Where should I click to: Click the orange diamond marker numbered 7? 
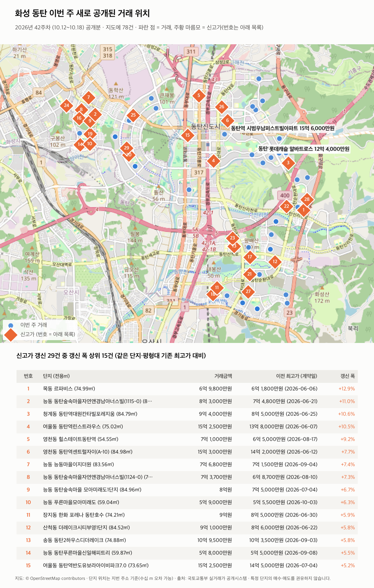(89, 97)
